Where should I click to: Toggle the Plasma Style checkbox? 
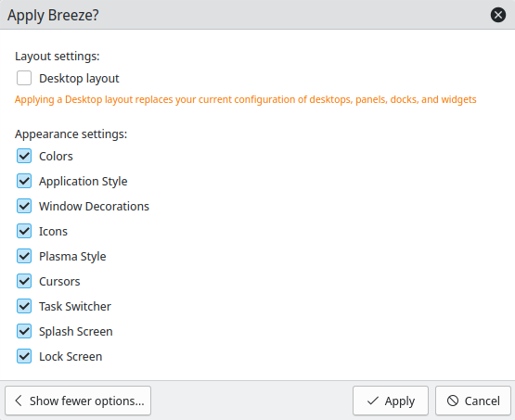click(24, 256)
